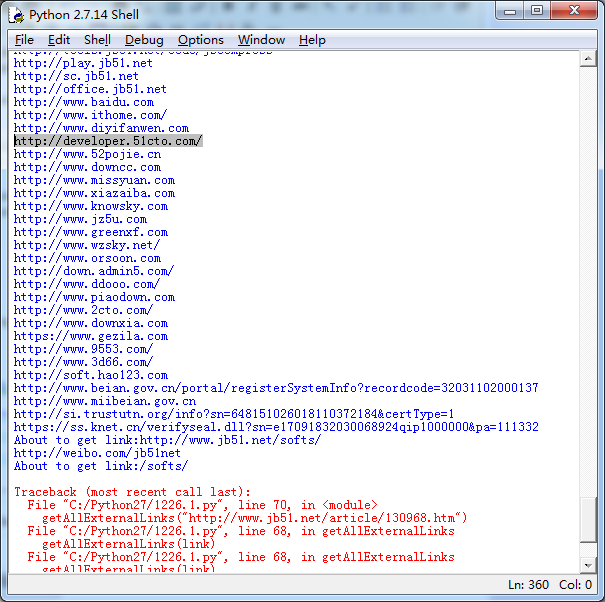605x602 pixels.
Task: Click the line http://soft.hao123.com
Action: [91, 375]
